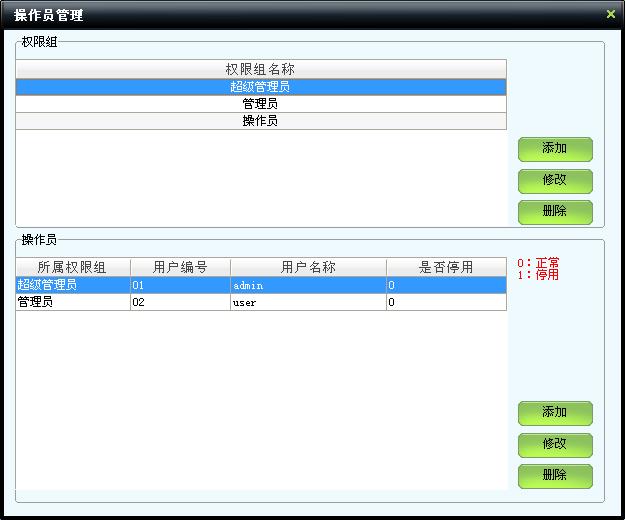Screen dimensions: 625x520
Task: Select 超级管理员 row in permission group list
Action: coord(260,87)
